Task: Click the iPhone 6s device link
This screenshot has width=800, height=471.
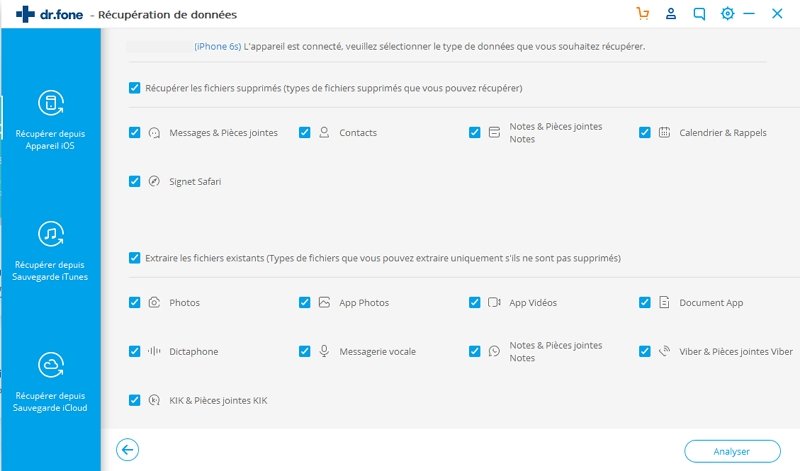Action: tap(218, 46)
